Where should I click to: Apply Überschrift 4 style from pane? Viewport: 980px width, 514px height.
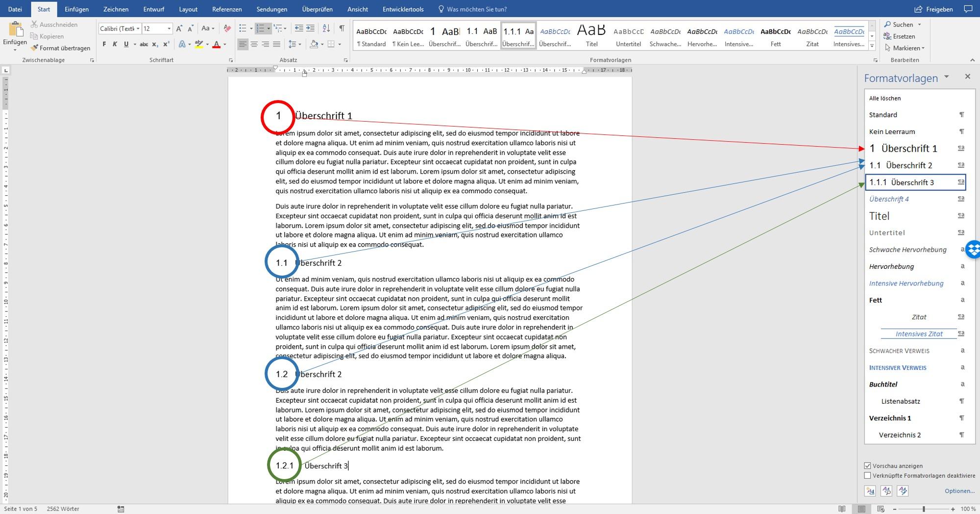click(x=916, y=199)
